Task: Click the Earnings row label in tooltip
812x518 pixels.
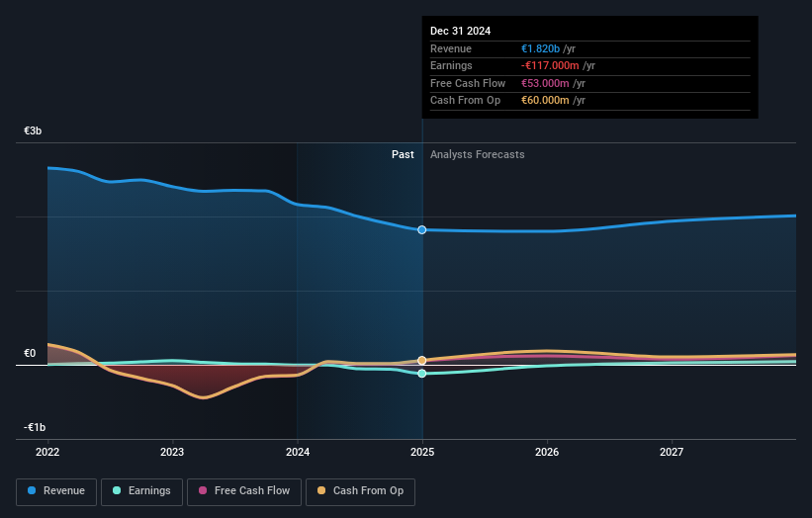Action: coord(451,65)
